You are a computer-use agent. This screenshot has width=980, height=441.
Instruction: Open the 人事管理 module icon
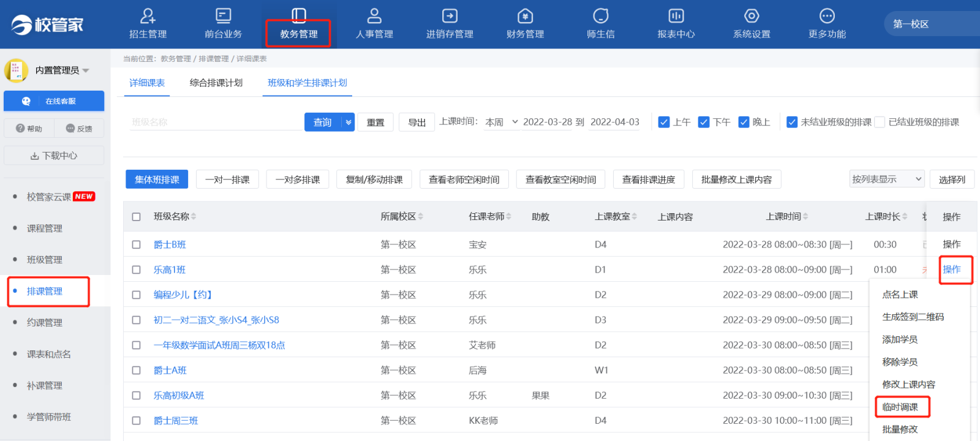tap(374, 15)
